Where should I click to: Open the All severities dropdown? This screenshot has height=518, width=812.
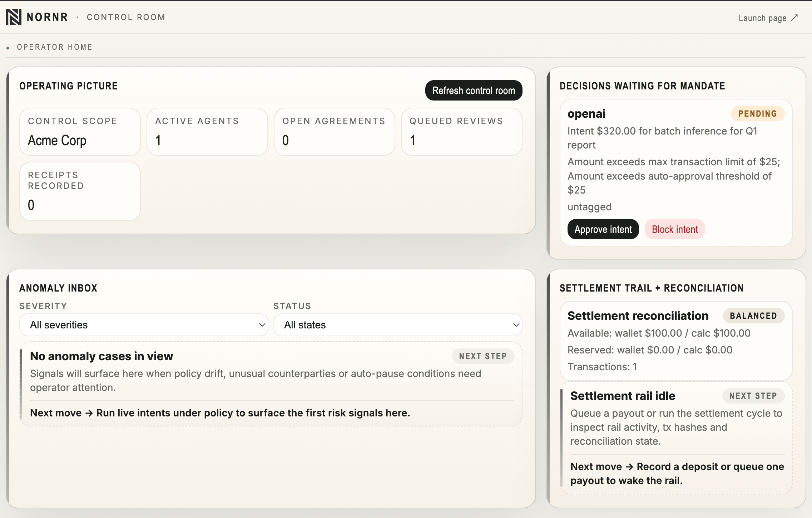pos(143,325)
